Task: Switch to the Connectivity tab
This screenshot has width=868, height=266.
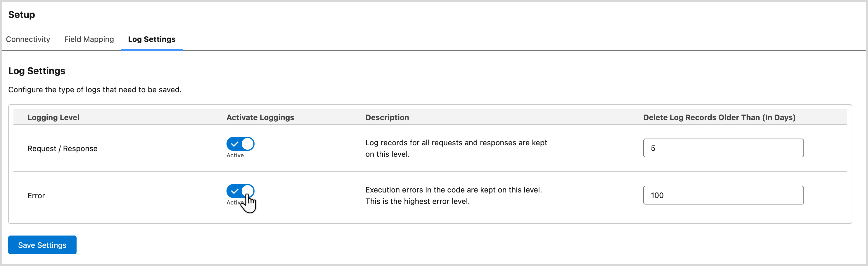Action: [x=28, y=39]
